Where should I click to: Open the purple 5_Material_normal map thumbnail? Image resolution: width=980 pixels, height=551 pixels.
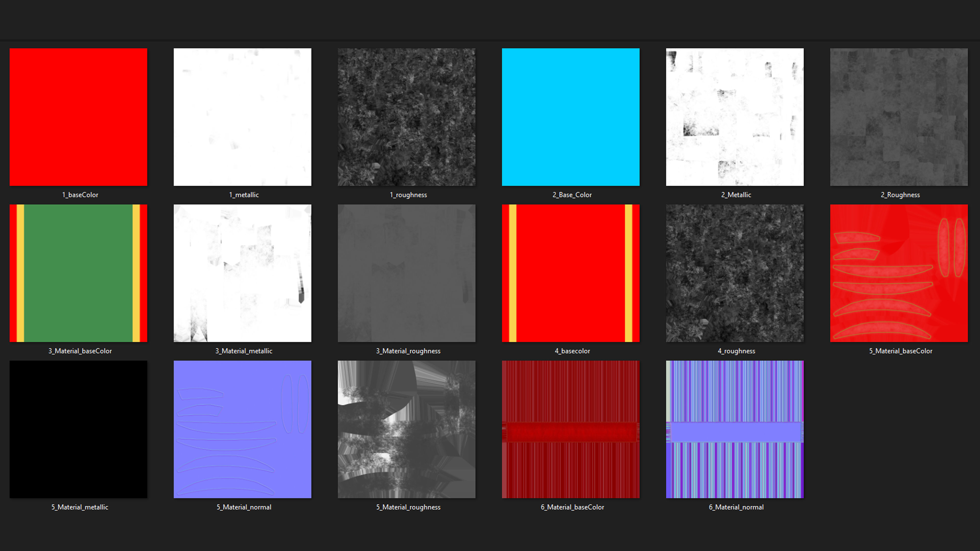(242, 429)
